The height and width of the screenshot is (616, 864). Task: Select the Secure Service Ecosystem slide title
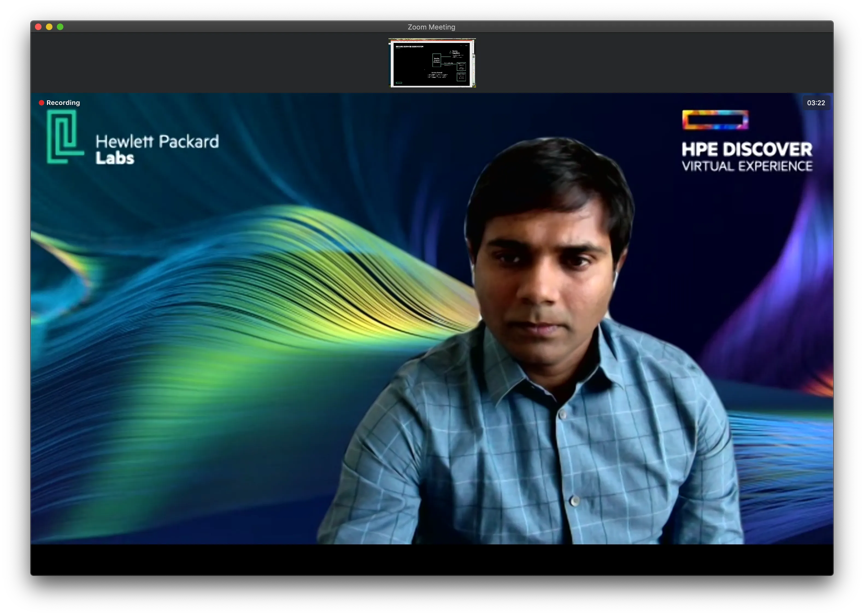(x=410, y=47)
